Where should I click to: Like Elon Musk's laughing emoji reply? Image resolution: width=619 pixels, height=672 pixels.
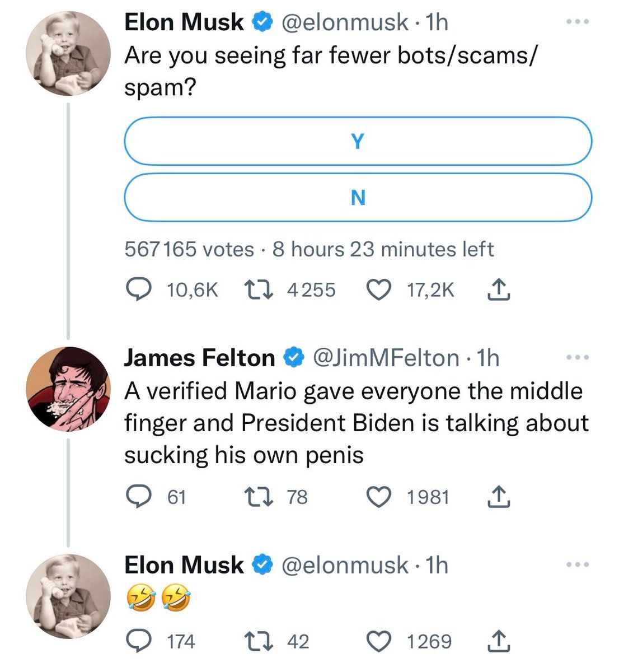pyautogui.click(x=378, y=641)
